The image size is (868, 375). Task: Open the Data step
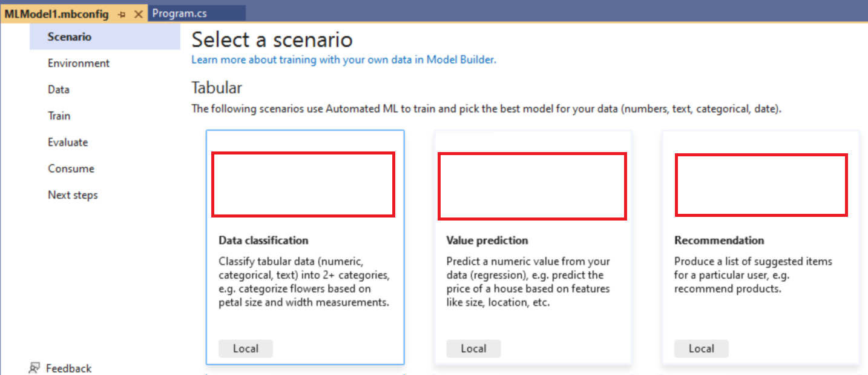click(x=58, y=89)
